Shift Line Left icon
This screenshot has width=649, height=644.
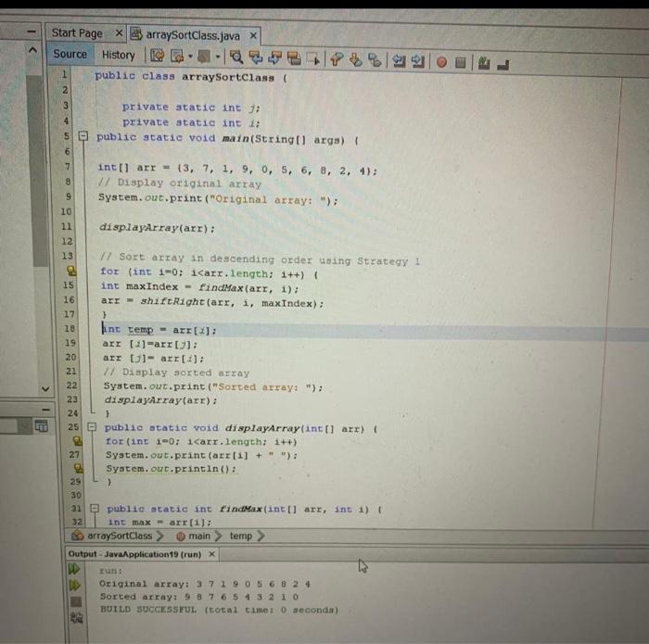[x=399, y=61]
